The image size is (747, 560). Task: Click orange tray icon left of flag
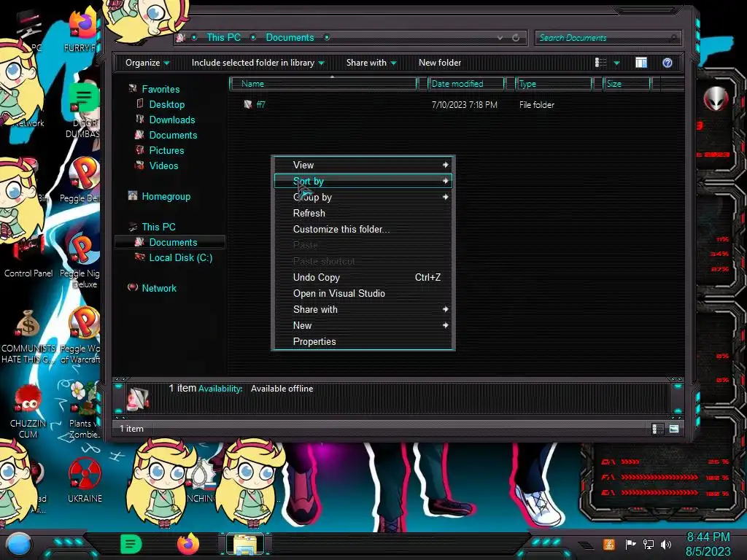608,544
